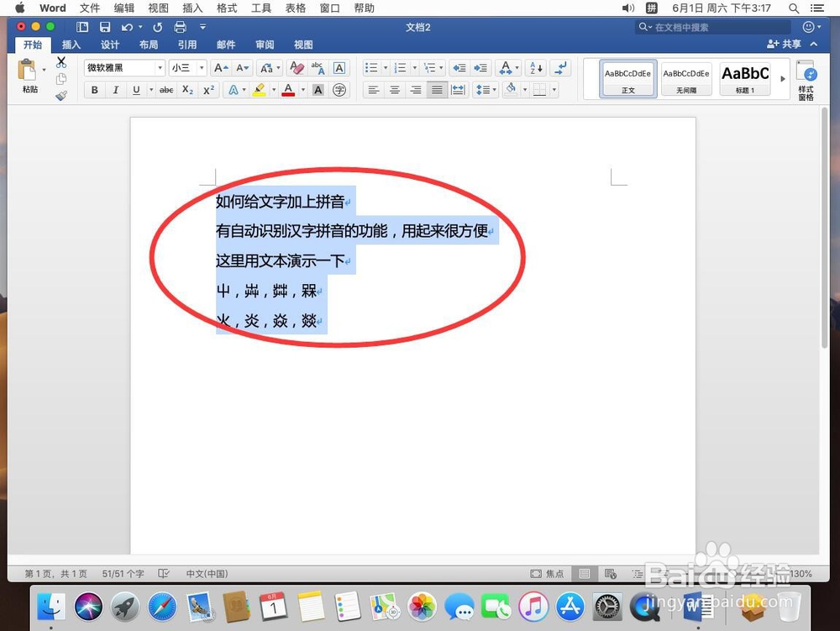Viewport: 840px width, 631px height.
Task: Switch to Print Layout view in status bar
Action: (585, 574)
